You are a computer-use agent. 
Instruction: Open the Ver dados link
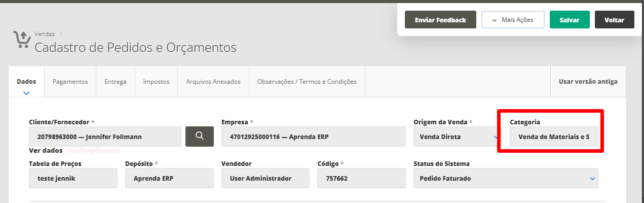[x=46, y=151]
